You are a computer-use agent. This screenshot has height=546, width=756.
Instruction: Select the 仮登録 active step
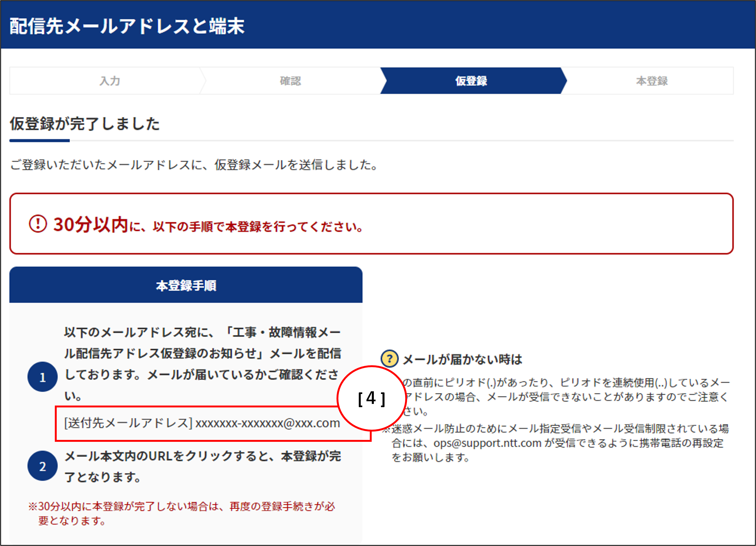(471, 81)
